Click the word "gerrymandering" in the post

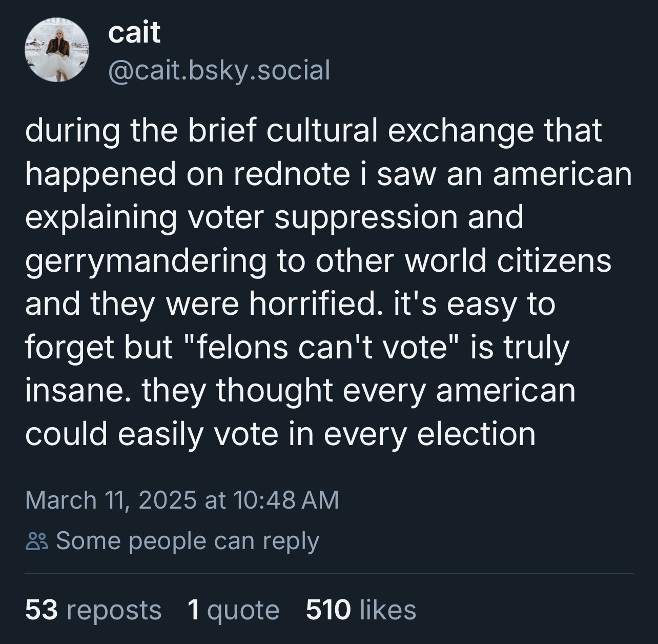pos(146,261)
